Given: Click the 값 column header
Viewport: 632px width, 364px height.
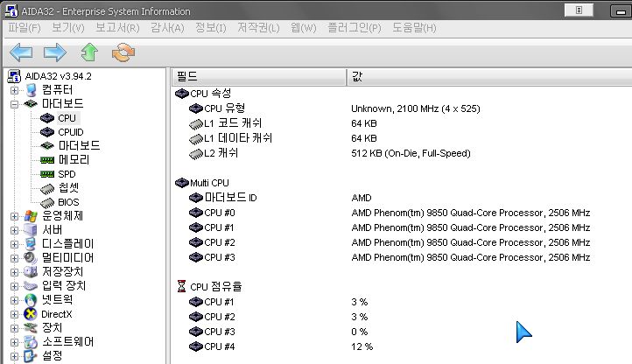Looking at the screenshot, I should pos(489,77).
